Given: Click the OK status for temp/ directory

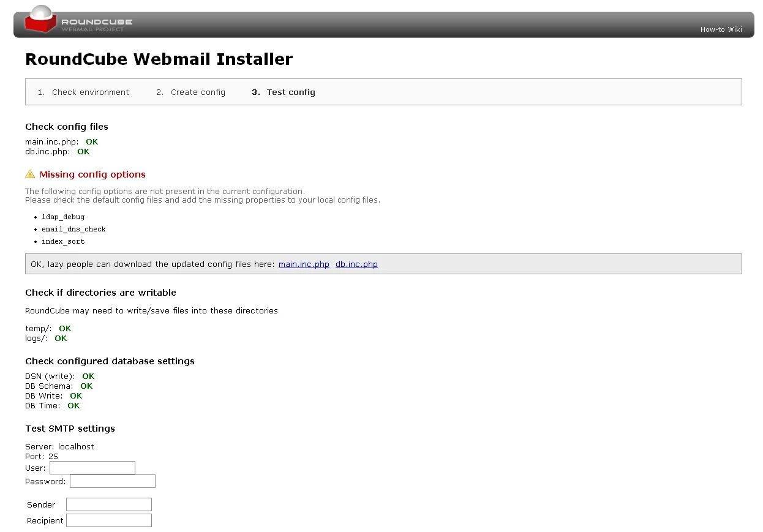Looking at the screenshot, I should 65,329.
